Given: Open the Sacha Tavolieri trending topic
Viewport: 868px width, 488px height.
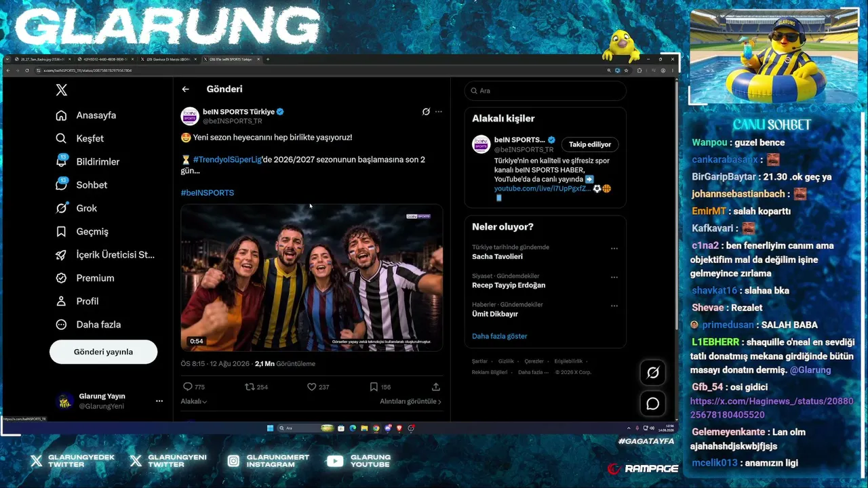Looking at the screenshot, I should (497, 257).
